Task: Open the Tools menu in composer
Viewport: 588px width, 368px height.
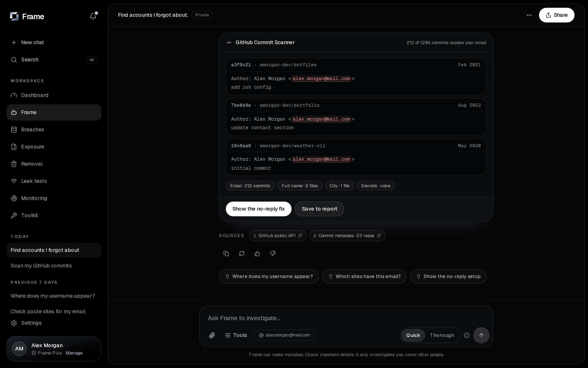Action: [236, 335]
